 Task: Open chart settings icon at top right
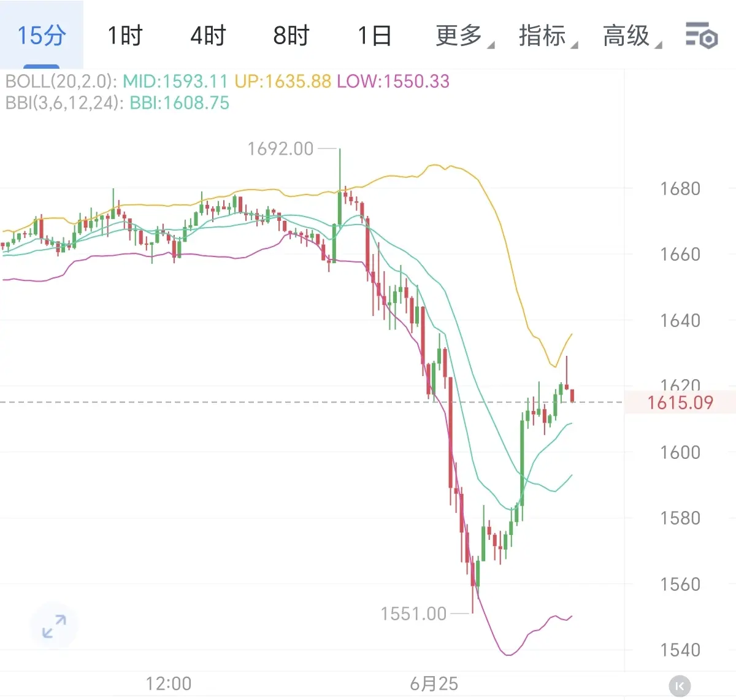pos(701,36)
